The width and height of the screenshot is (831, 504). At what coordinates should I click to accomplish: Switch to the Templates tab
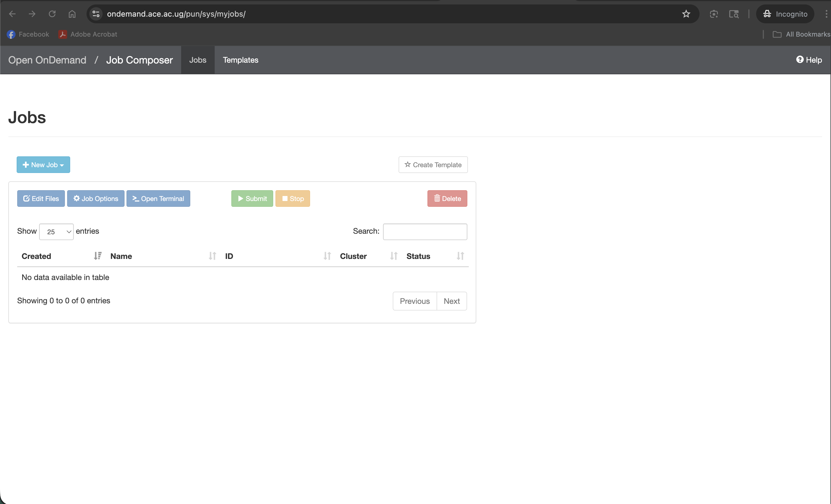point(240,60)
